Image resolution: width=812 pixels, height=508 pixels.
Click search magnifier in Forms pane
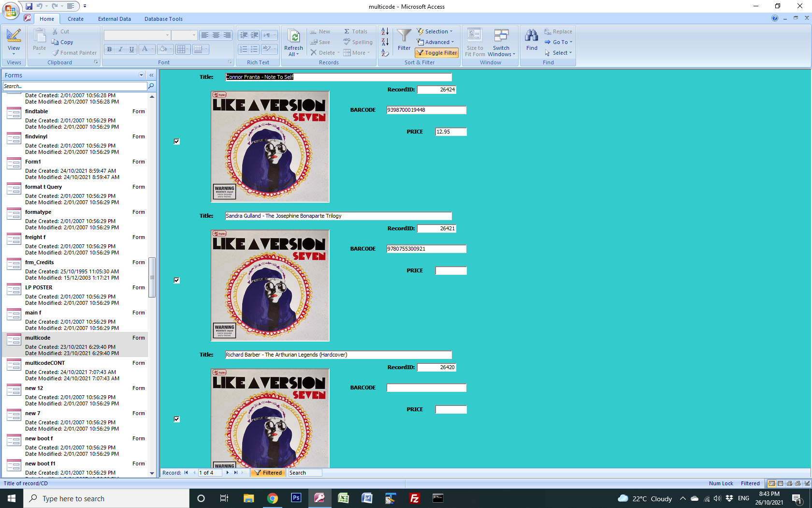[151, 86]
